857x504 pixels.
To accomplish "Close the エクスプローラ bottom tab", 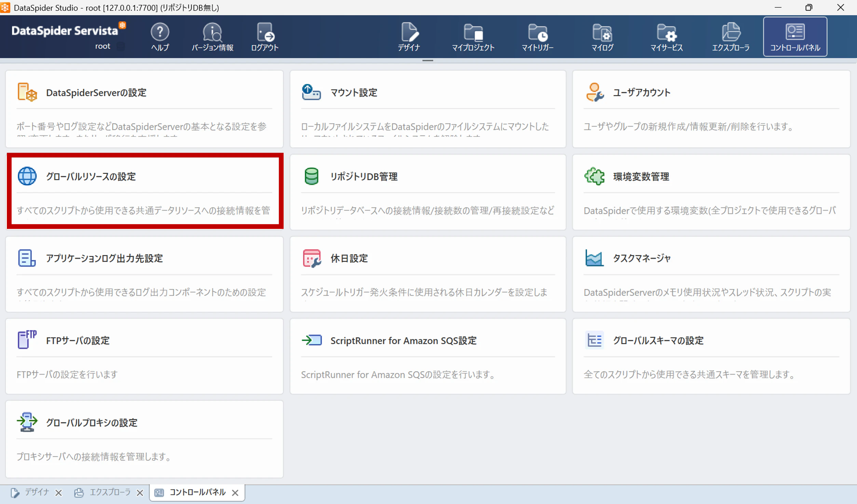I will 140,493.
